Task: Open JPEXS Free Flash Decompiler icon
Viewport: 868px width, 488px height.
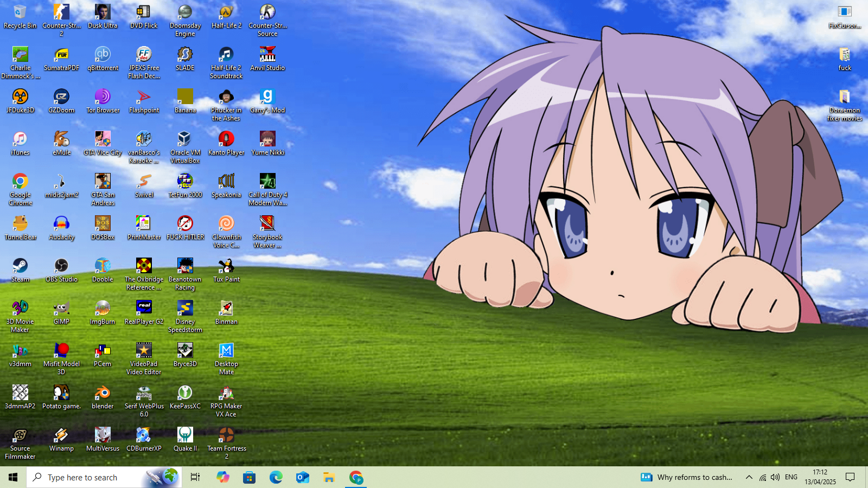Action: click(144, 63)
